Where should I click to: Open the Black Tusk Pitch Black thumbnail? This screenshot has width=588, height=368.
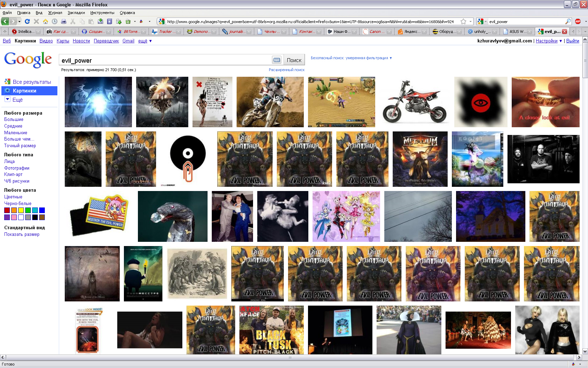point(272,330)
